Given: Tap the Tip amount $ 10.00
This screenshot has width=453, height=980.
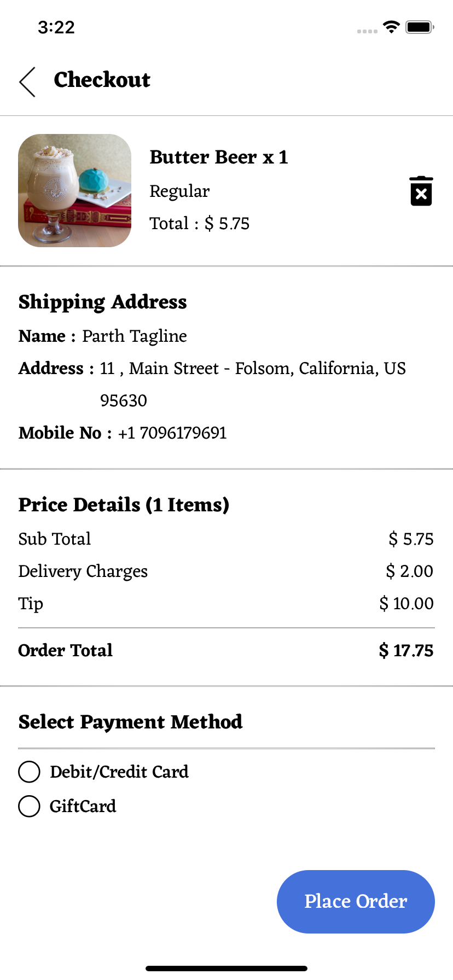Looking at the screenshot, I should 406,604.
